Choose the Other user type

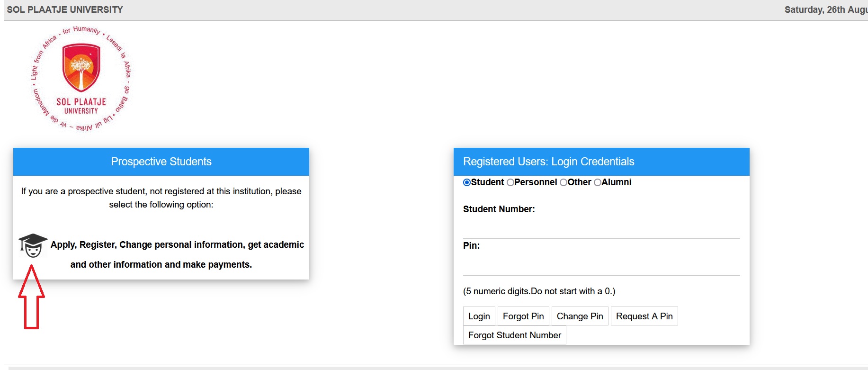[x=564, y=182]
